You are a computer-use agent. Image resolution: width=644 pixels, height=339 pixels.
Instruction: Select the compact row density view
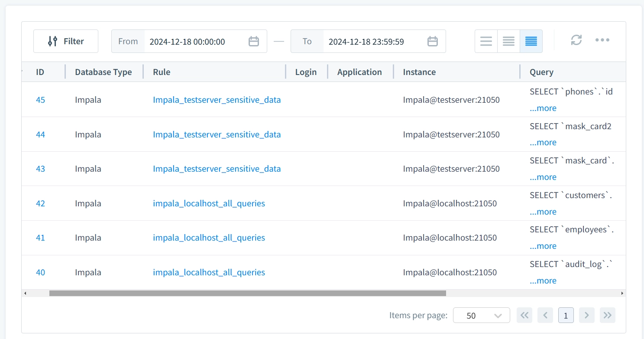[x=531, y=41]
